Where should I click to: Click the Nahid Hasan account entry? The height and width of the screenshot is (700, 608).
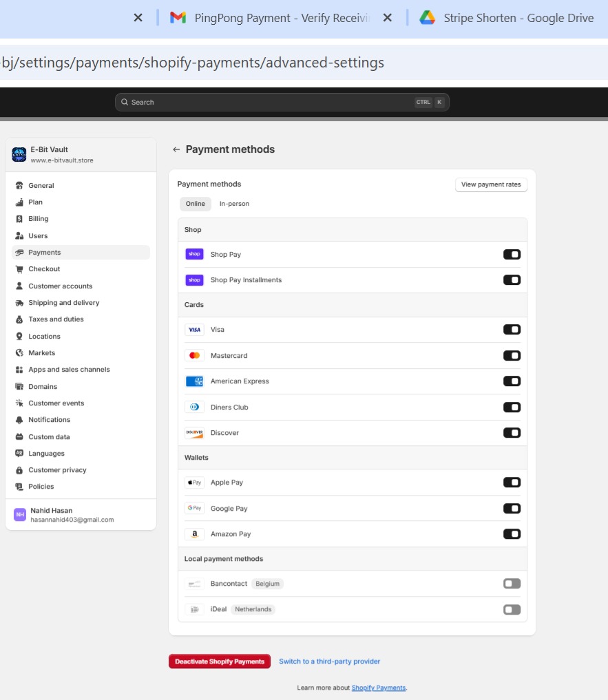tap(81, 515)
